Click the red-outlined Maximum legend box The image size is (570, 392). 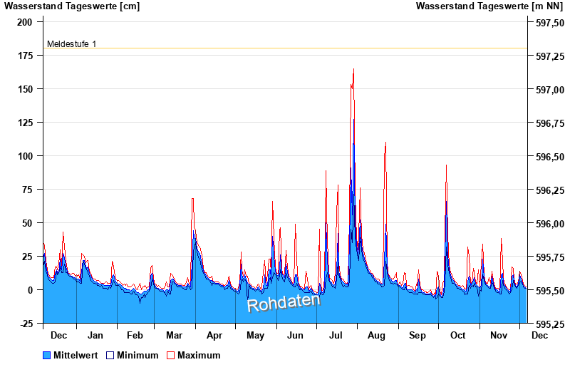click(170, 355)
